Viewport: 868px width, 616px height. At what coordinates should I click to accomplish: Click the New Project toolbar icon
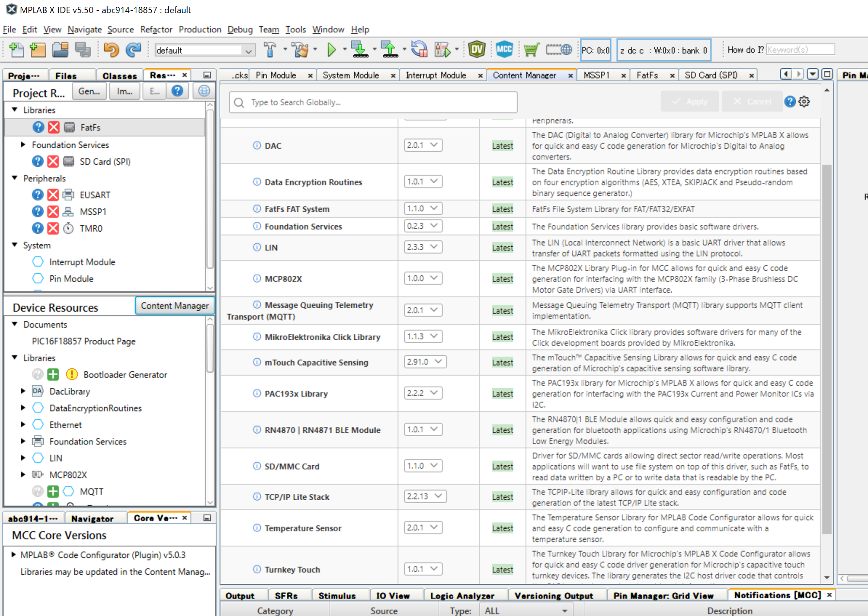point(38,49)
